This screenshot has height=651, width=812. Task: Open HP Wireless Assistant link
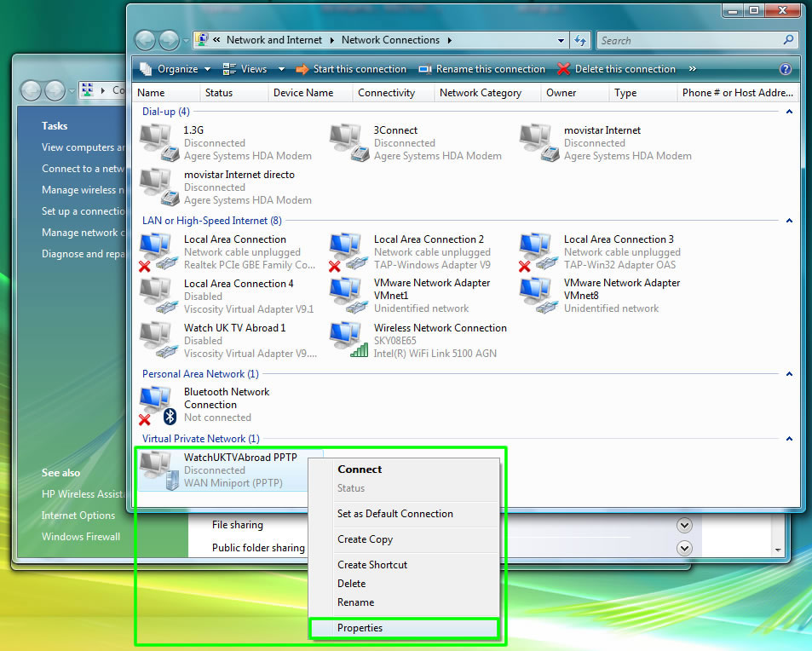click(83, 494)
